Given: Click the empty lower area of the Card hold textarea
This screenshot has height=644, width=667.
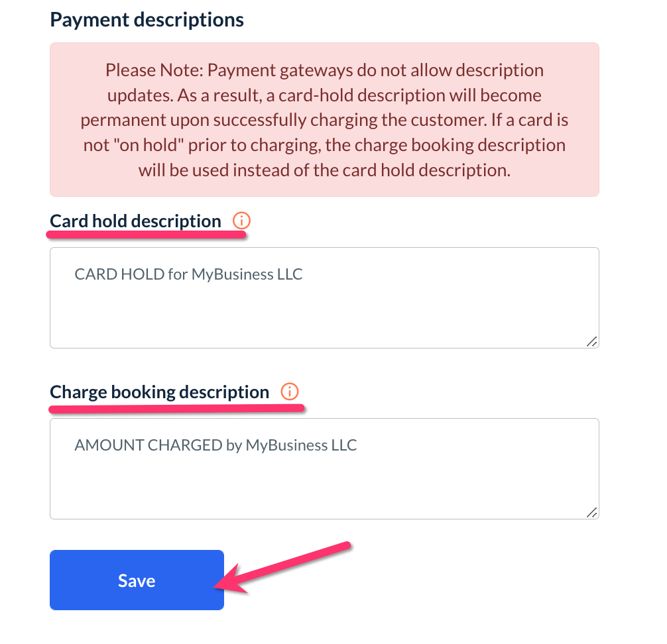Looking at the screenshot, I should pos(324,321).
